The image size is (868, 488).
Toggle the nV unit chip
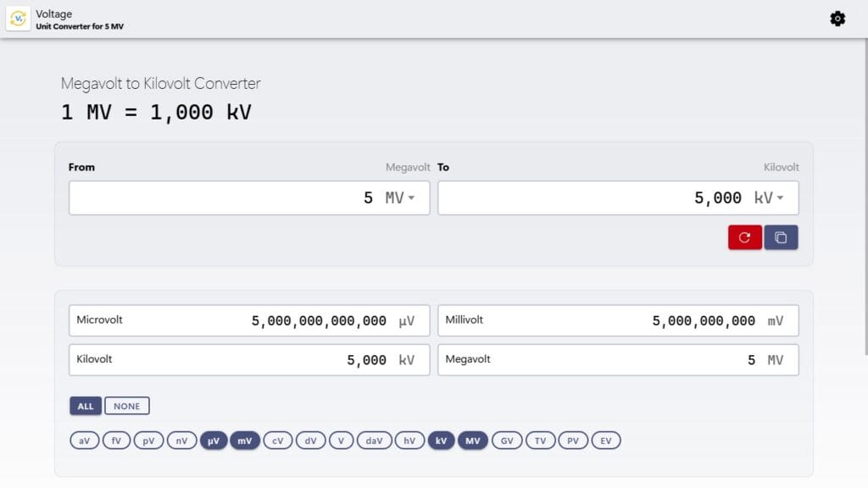(x=181, y=441)
